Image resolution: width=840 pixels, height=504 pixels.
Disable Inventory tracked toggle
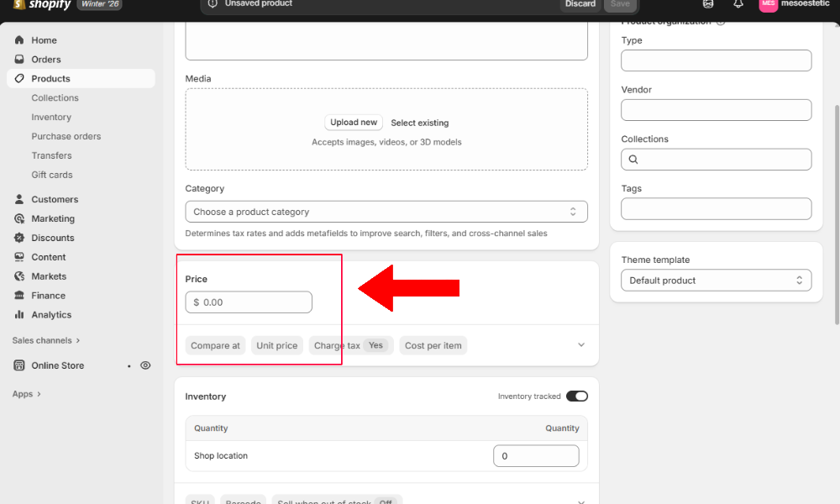click(x=577, y=396)
